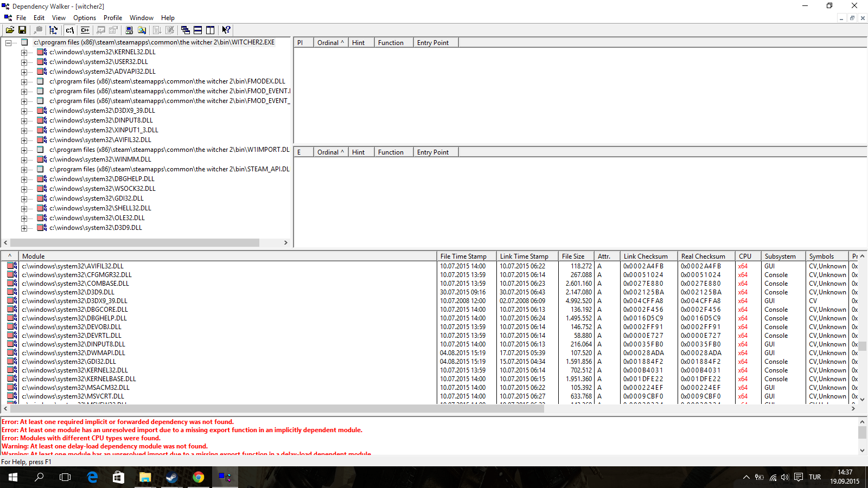The image size is (868, 488).
Task: Click the icon beside MSVCRT.DLL in module list
Action: tap(12, 396)
